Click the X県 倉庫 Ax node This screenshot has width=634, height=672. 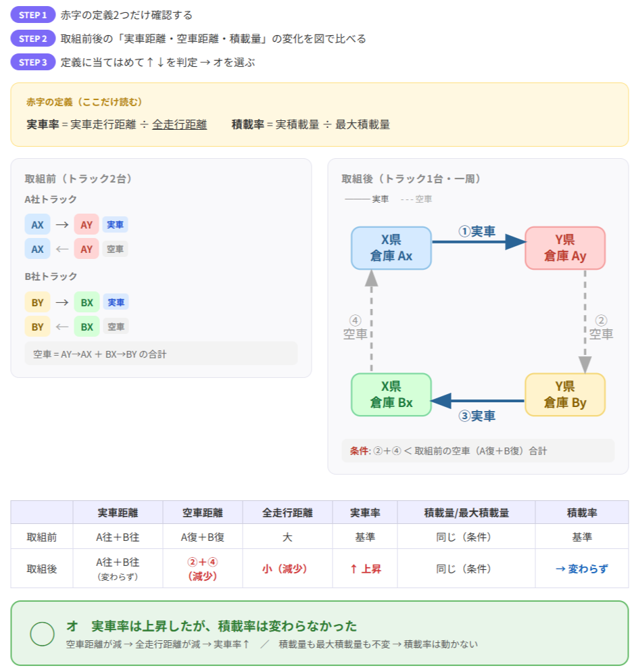pos(391,248)
